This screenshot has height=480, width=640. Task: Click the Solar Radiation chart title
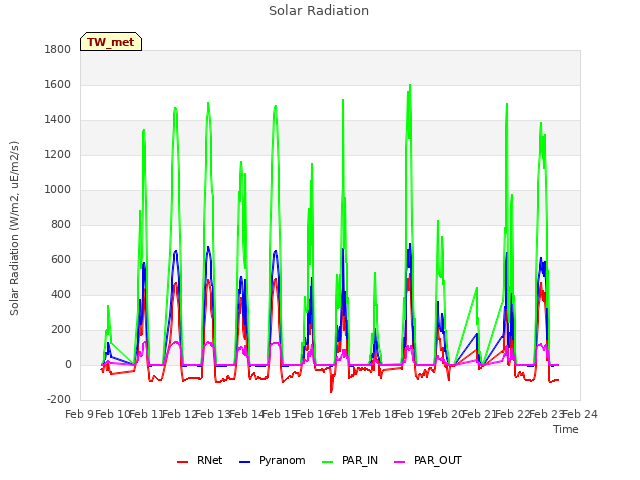pos(319,11)
